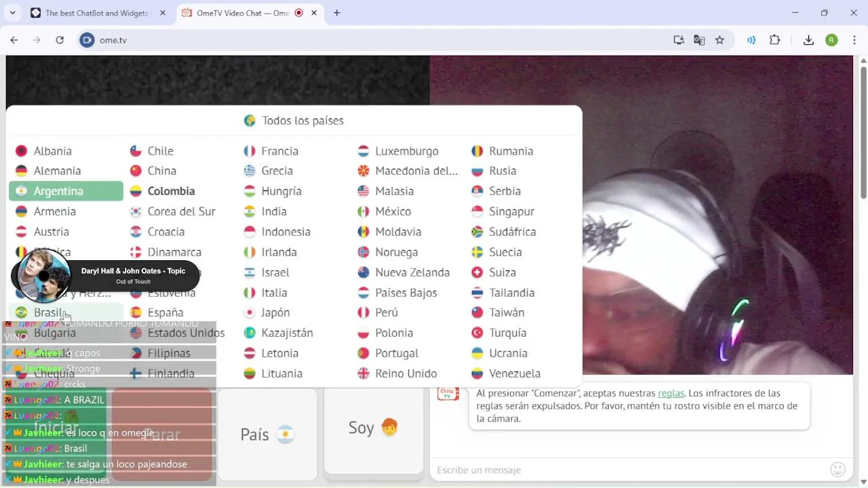Click the España flag icon
Screen dimensions: 868x488
pos(136,312)
